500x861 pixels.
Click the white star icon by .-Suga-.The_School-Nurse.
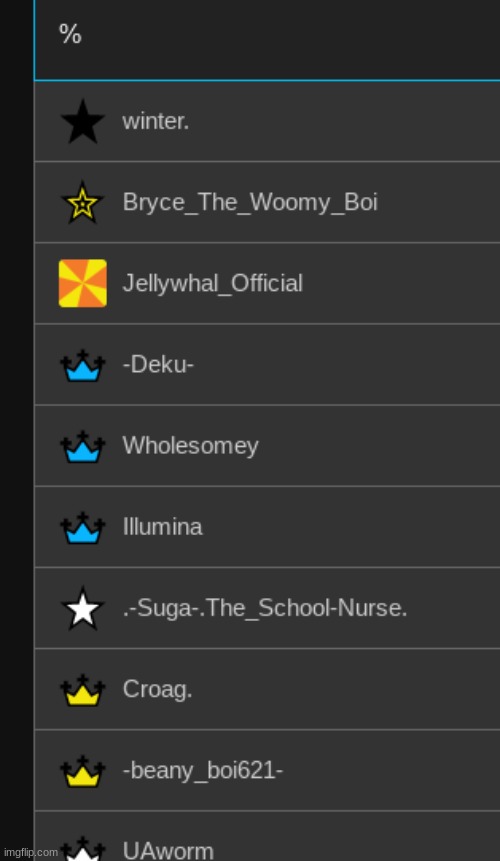[x=82, y=608]
